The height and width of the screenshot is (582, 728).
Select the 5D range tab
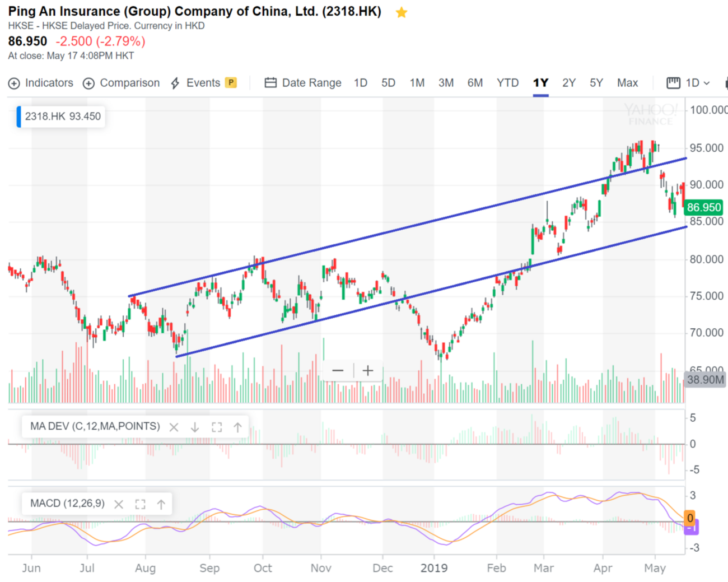[388, 83]
